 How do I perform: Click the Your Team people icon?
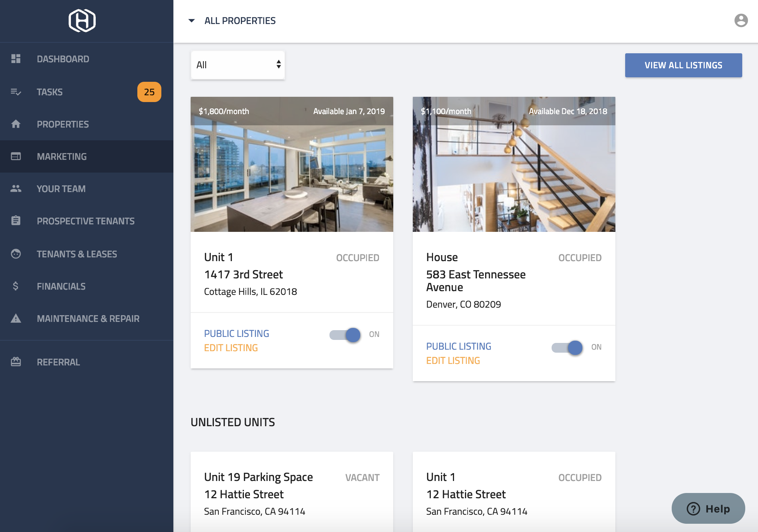16,189
